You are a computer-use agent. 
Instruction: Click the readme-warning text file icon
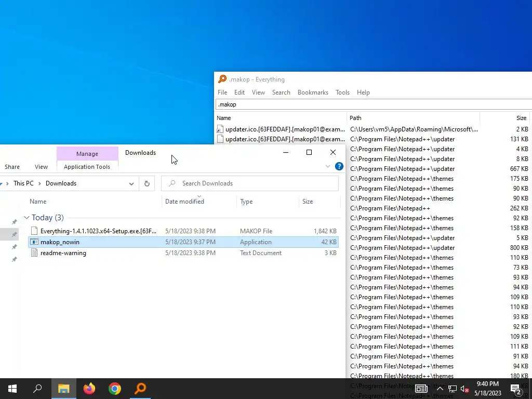point(34,253)
